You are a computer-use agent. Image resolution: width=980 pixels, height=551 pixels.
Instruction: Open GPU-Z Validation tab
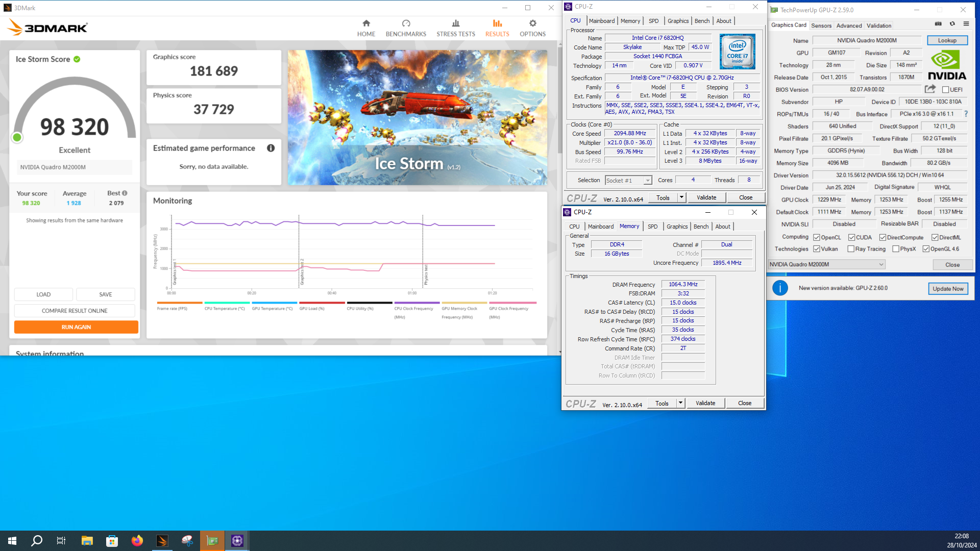tap(879, 26)
